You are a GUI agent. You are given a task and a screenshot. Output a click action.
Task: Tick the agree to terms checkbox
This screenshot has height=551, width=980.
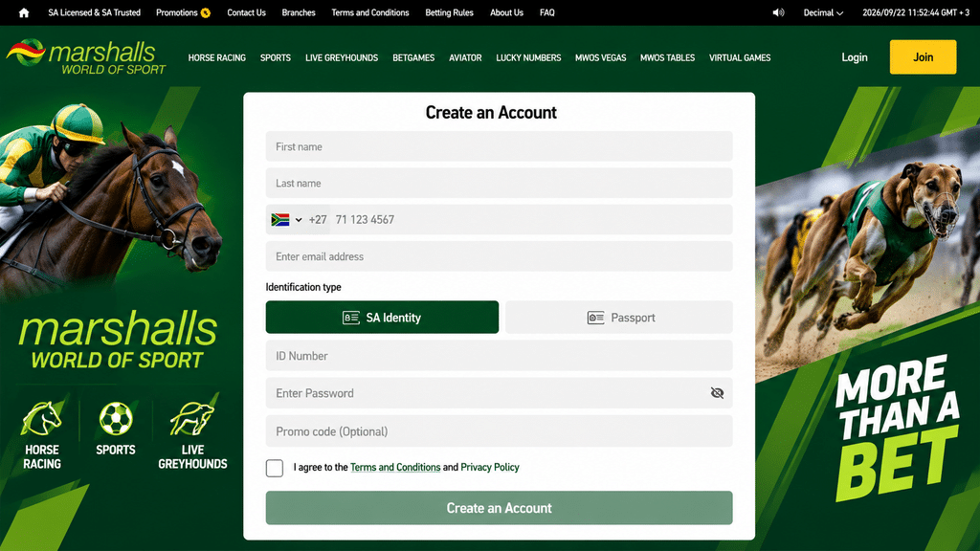point(275,468)
